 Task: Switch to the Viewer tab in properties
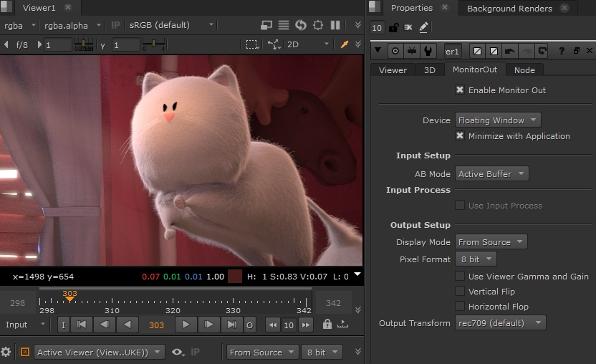pos(393,70)
